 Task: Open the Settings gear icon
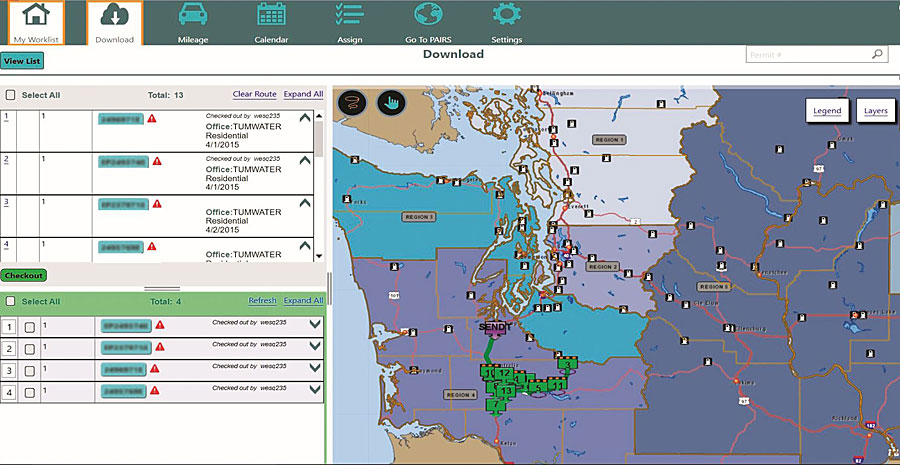(507, 14)
